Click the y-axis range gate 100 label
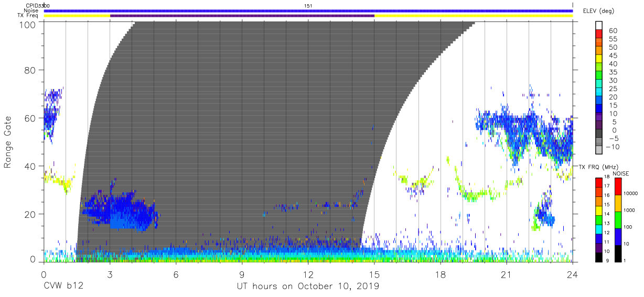Screen dimensions: 644x297 pyautogui.click(x=28, y=24)
